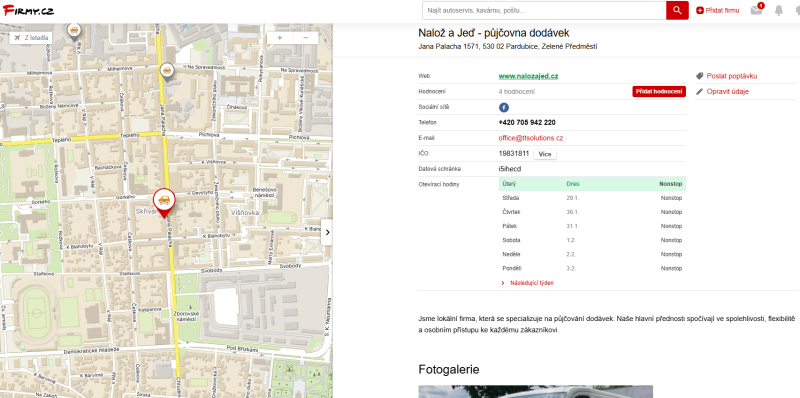Open the Facebook social network icon

504,107
